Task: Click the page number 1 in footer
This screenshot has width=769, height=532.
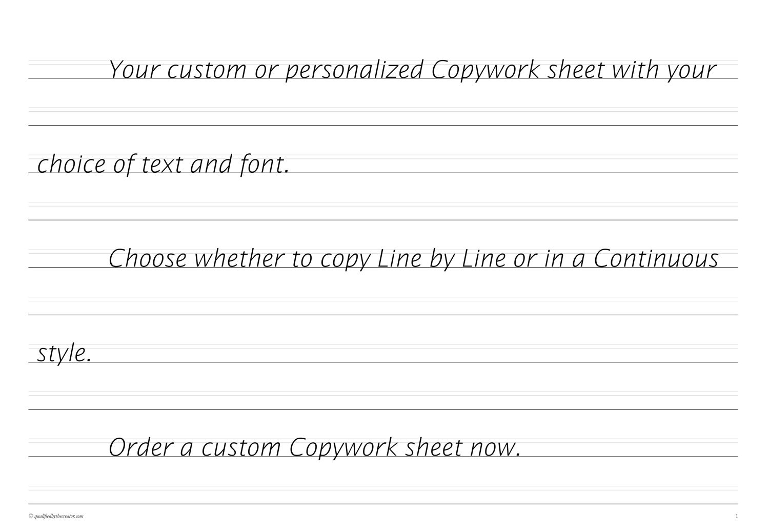Action: click(737, 516)
